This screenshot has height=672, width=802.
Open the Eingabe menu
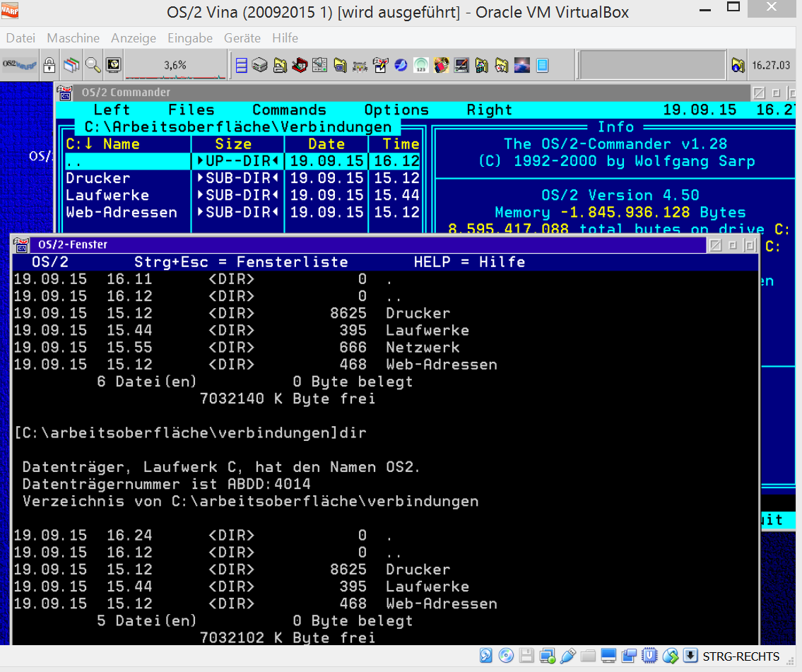pyautogui.click(x=190, y=38)
